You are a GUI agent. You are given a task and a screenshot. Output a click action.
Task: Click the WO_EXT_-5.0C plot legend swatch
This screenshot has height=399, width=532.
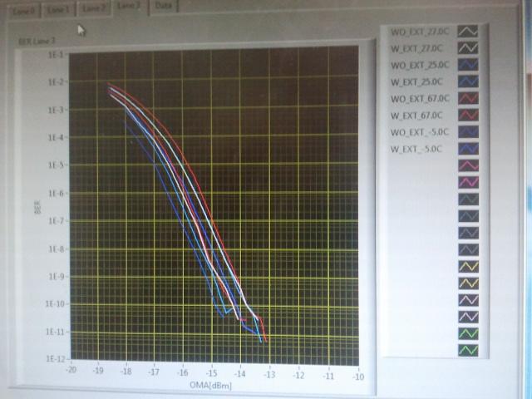[468, 131]
